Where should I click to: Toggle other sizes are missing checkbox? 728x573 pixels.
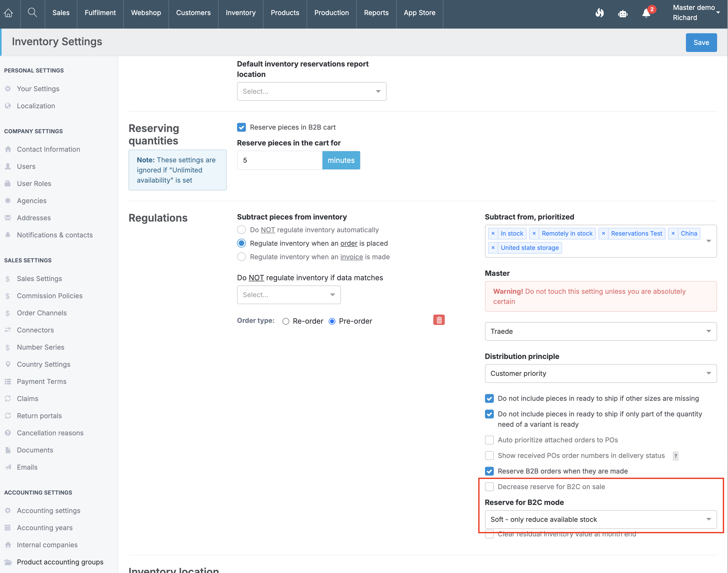pyautogui.click(x=489, y=398)
